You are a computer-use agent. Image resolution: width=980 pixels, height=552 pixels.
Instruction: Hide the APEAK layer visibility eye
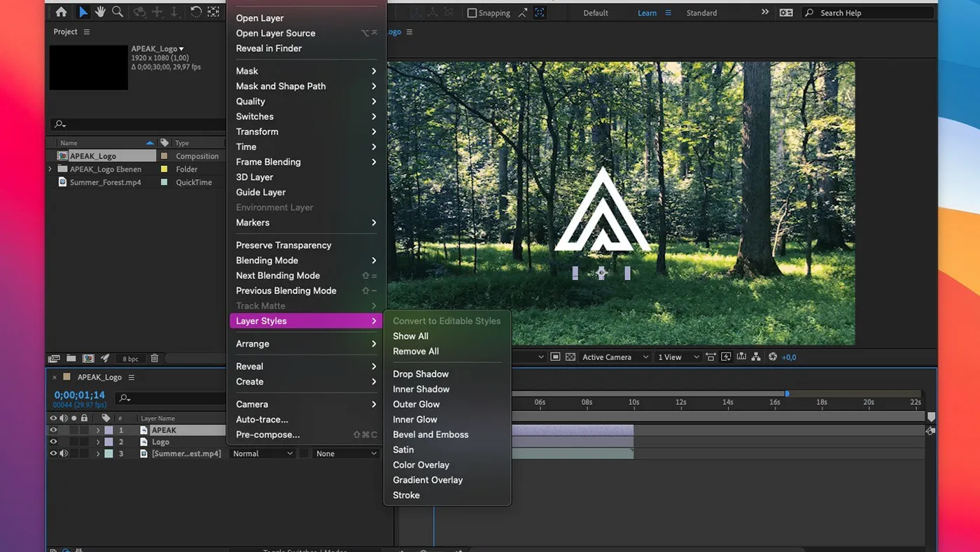[53, 429]
